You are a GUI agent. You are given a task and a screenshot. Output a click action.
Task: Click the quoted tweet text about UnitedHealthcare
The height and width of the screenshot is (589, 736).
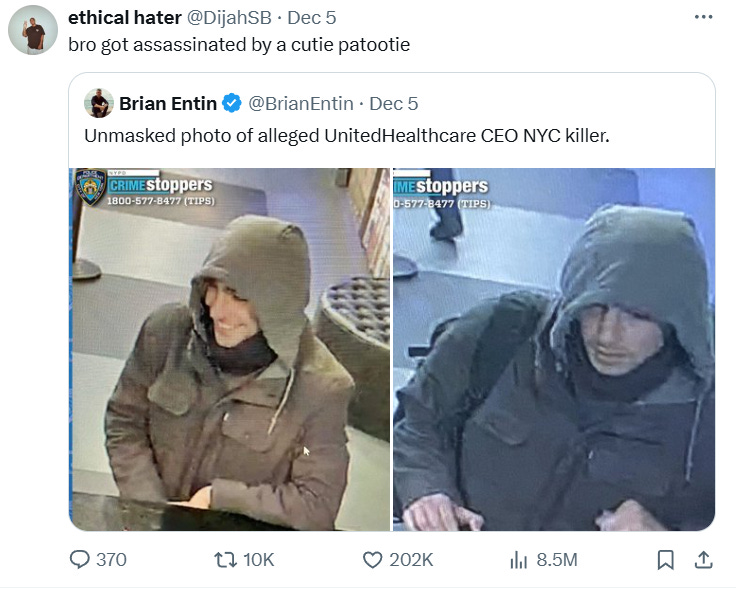(x=346, y=136)
